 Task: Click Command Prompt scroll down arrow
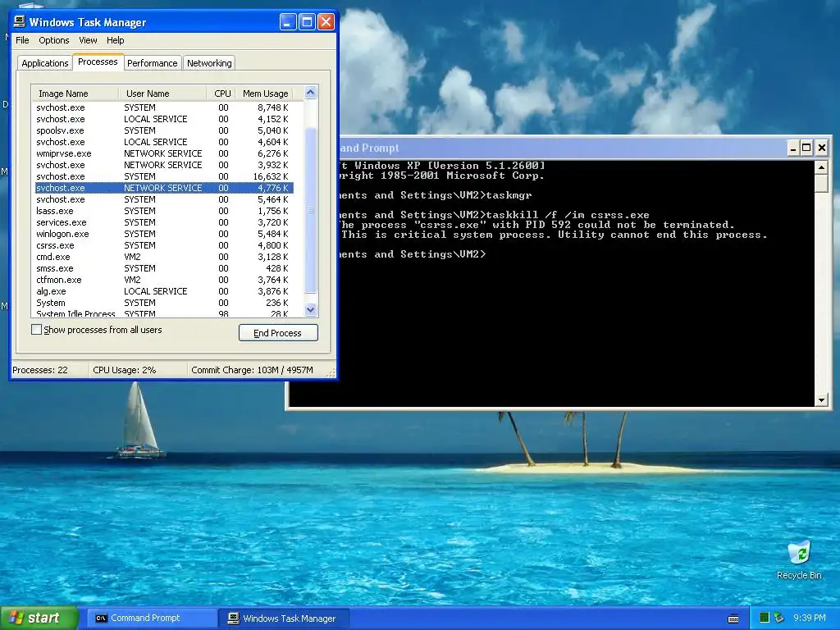[821, 399]
